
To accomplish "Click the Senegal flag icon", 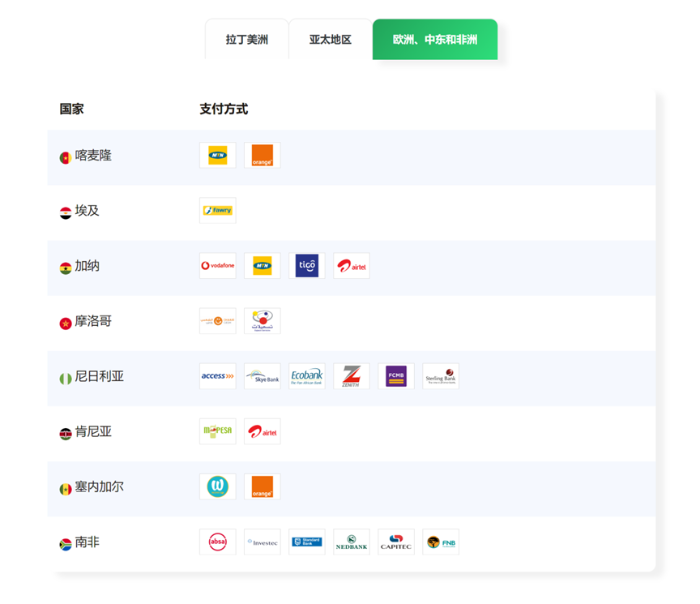I will point(66,489).
